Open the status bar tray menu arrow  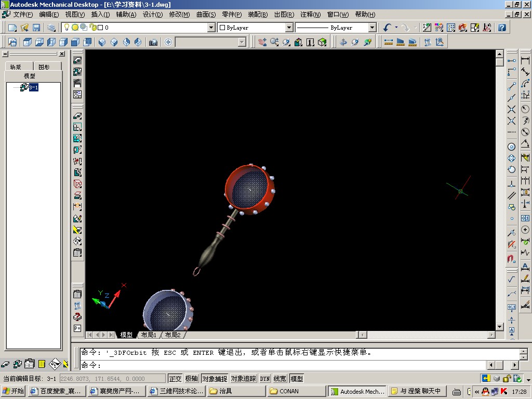528,380
